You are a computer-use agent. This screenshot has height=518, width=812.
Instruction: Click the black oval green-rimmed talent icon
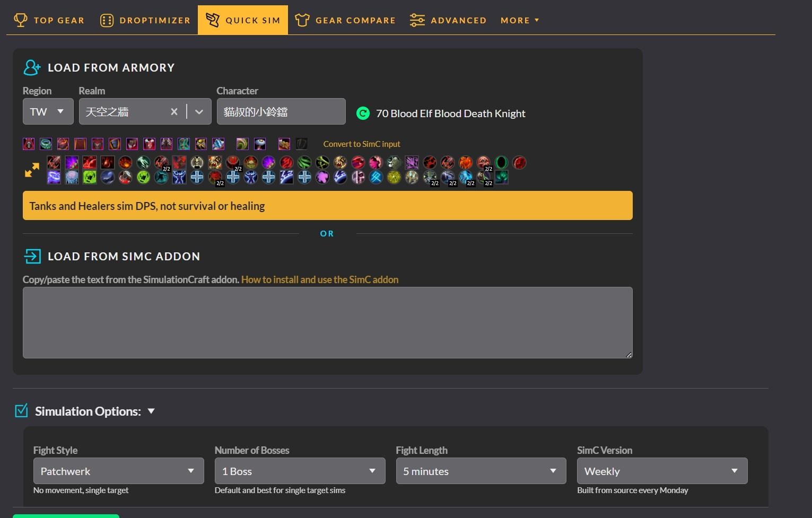tap(501, 162)
